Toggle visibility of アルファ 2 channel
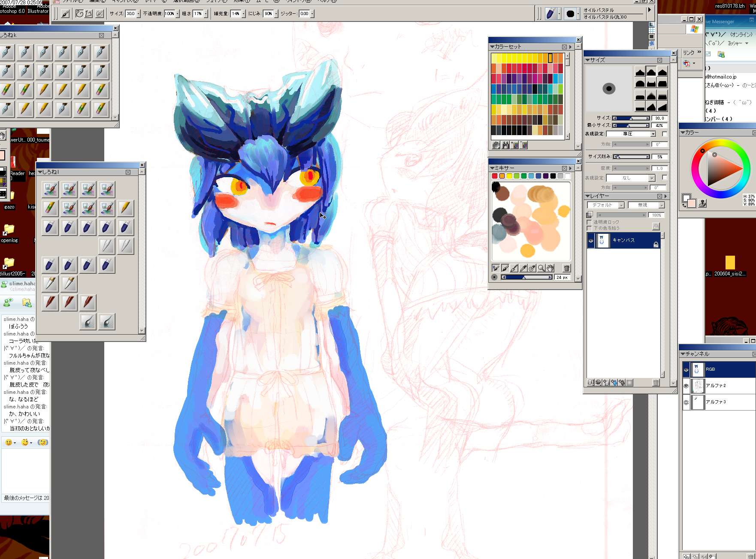 point(686,386)
